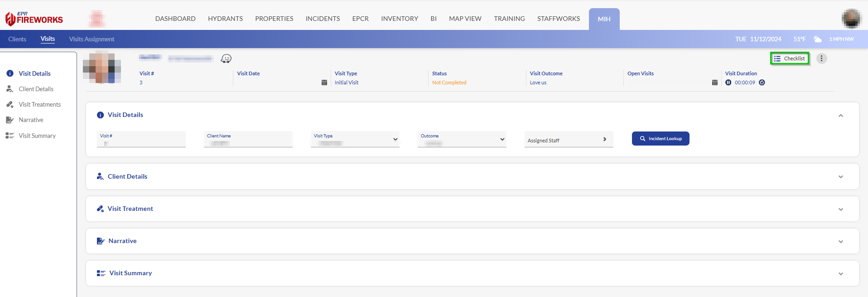Open user profile avatar menu
The height and width of the screenshot is (297, 868).
pyautogui.click(x=851, y=19)
